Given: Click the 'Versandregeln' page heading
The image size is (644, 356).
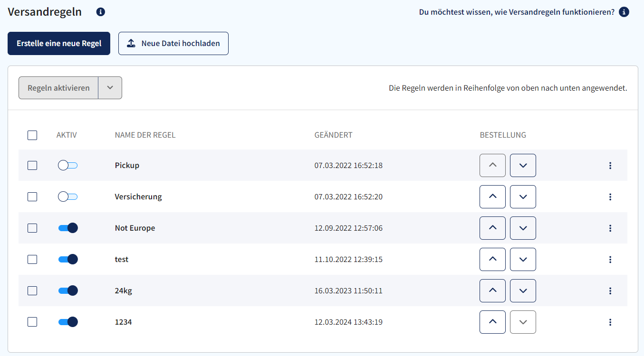Looking at the screenshot, I should click(45, 12).
